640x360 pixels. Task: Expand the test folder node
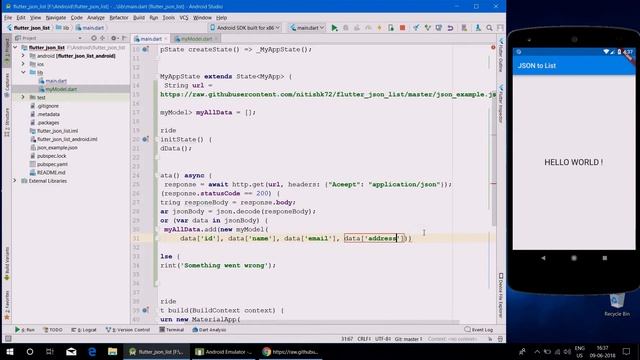pos(23,97)
